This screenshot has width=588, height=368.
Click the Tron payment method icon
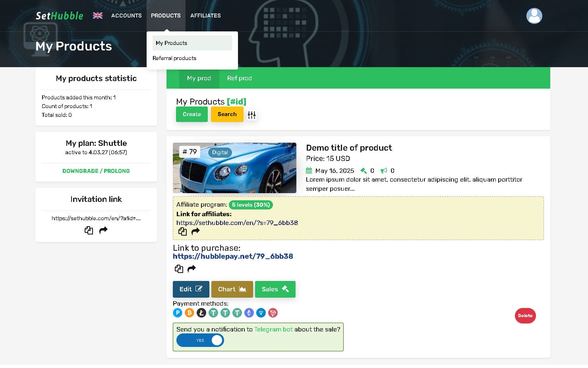tap(273, 313)
